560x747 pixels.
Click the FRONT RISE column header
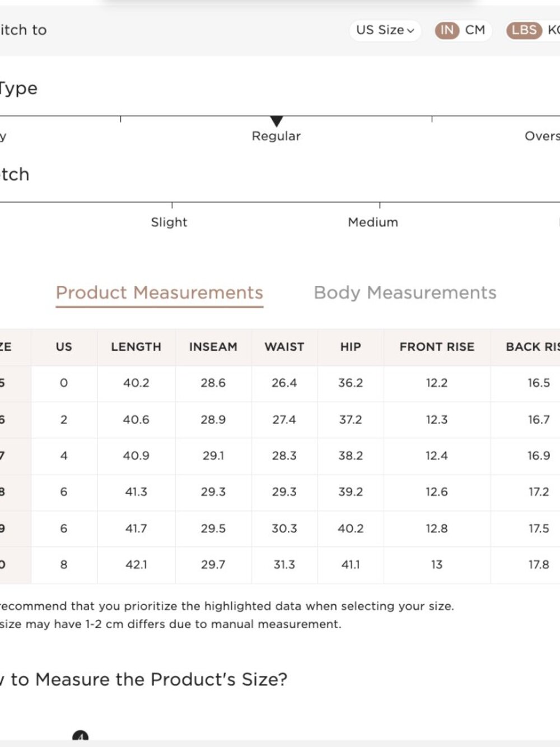coord(437,347)
